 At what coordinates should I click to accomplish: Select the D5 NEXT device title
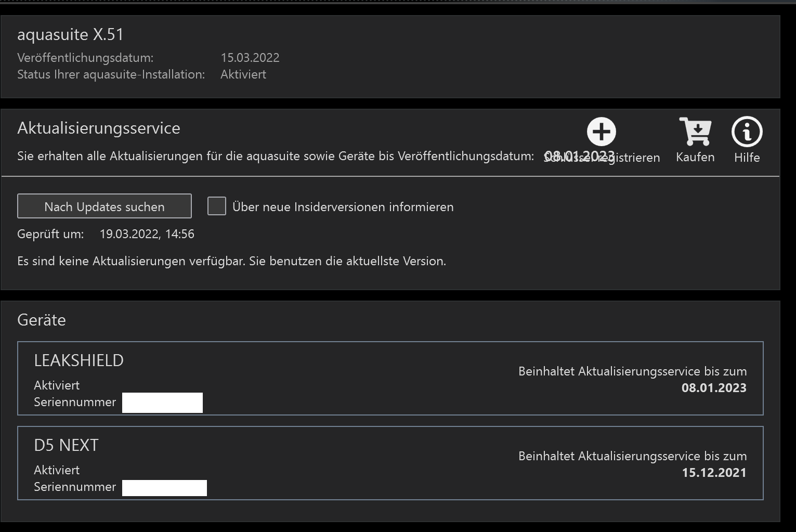pyautogui.click(x=66, y=445)
